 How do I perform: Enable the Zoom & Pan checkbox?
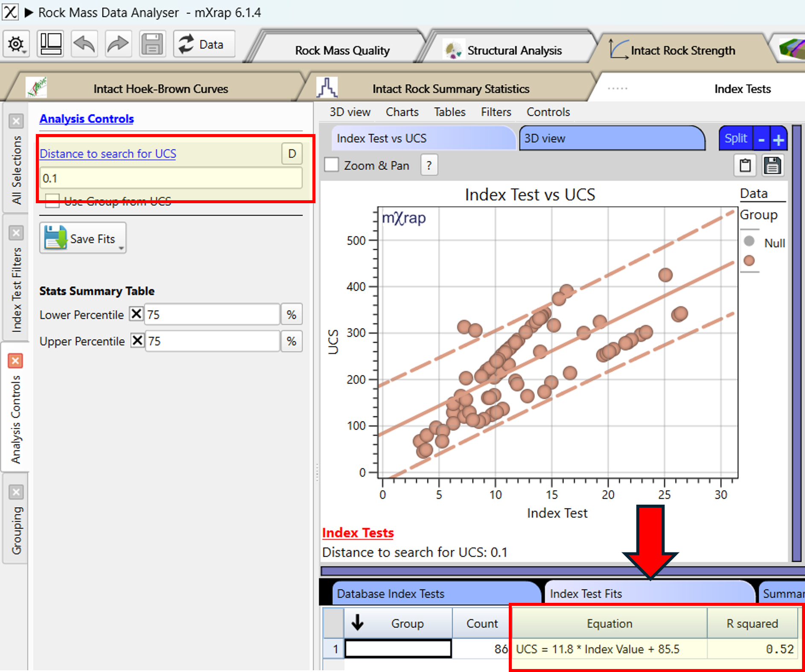click(x=332, y=165)
